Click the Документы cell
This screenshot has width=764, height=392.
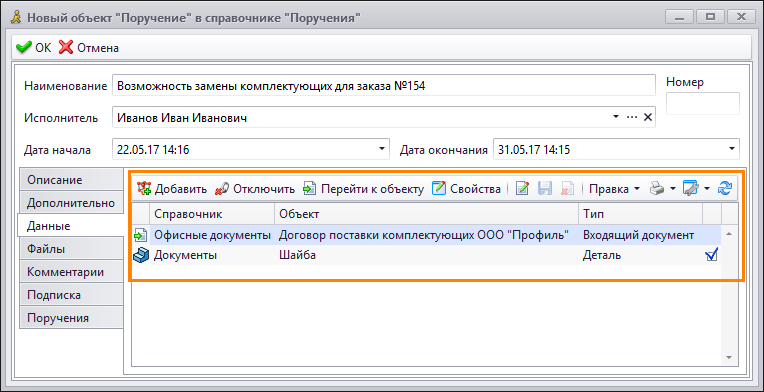pos(212,255)
